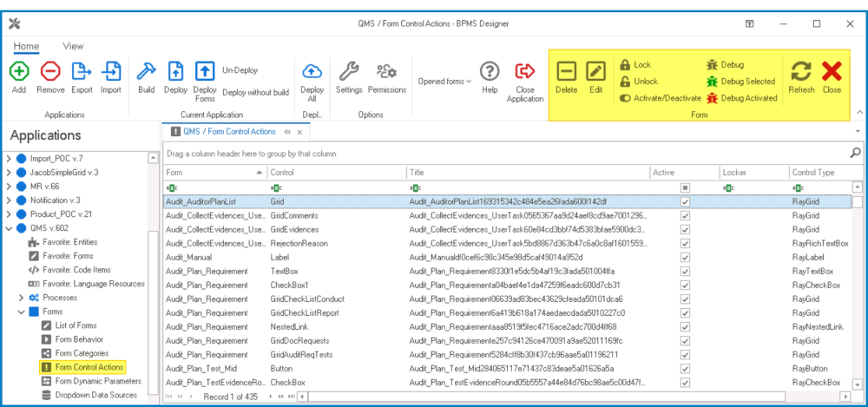868x407 pixels.
Task: Toggle Active checkbox for Audit_Manual Label row
Action: pos(686,258)
